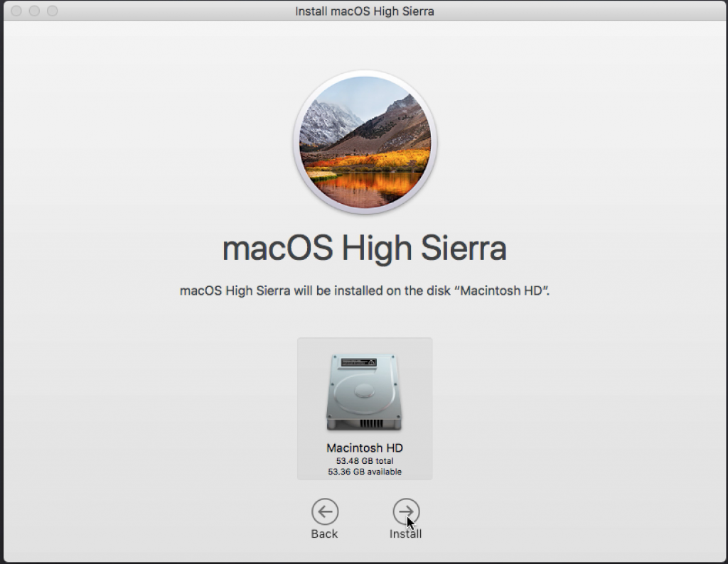Click the "will be installed on the disk" message
The width and height of the screenshot is (728, 564).
pyautogui.click(x=365, y=291)
